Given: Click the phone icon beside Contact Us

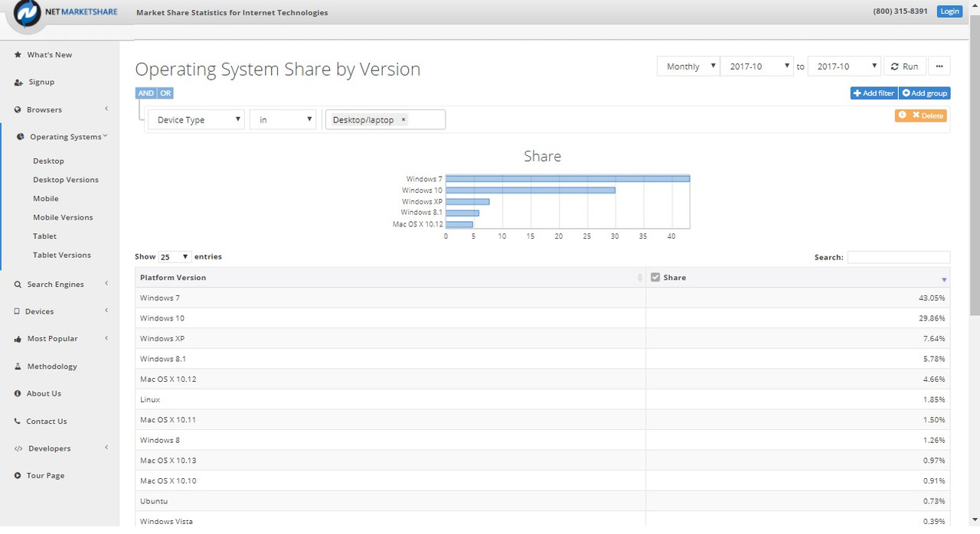Looking at the screenshot, I should 18,422.
